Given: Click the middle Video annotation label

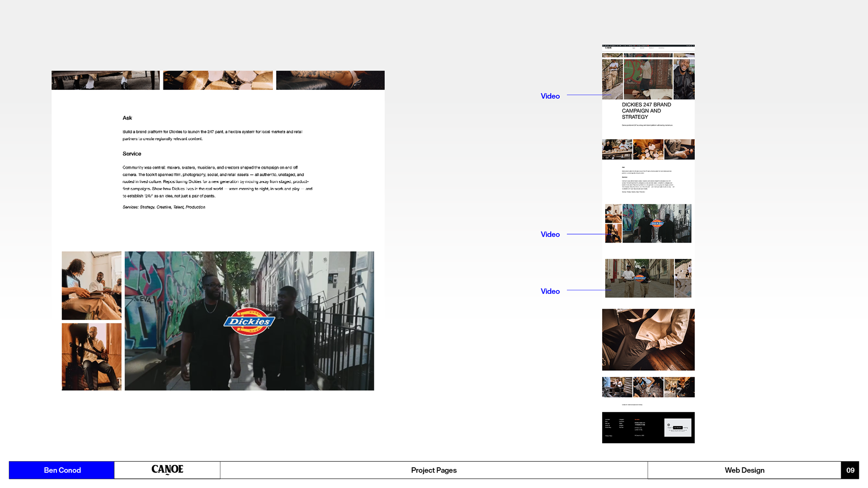Looking at the screenshot, I should pyautogui.click(x=550, y=234).
